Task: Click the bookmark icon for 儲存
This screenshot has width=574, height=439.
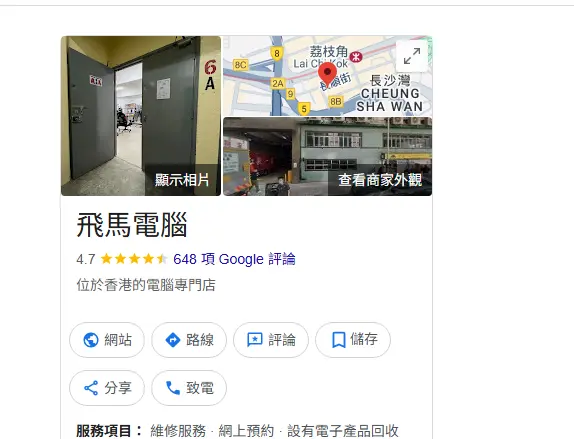Action: pos(339,340)
